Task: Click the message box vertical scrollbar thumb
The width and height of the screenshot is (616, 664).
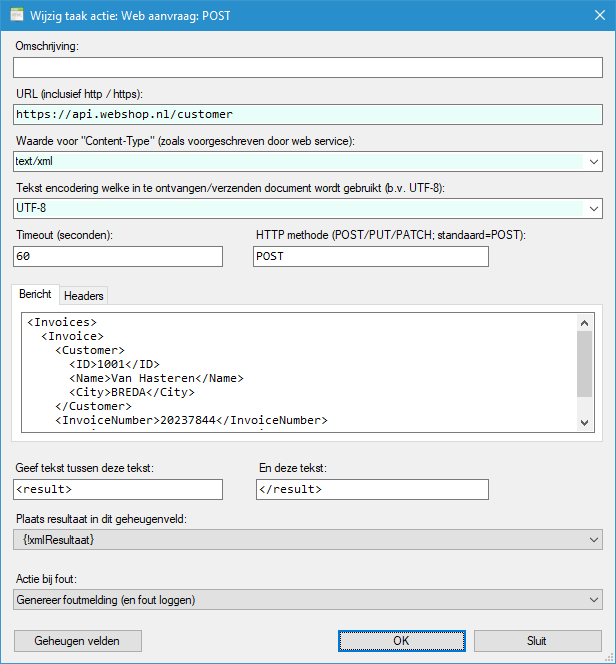Action: [x=585, y=363]
